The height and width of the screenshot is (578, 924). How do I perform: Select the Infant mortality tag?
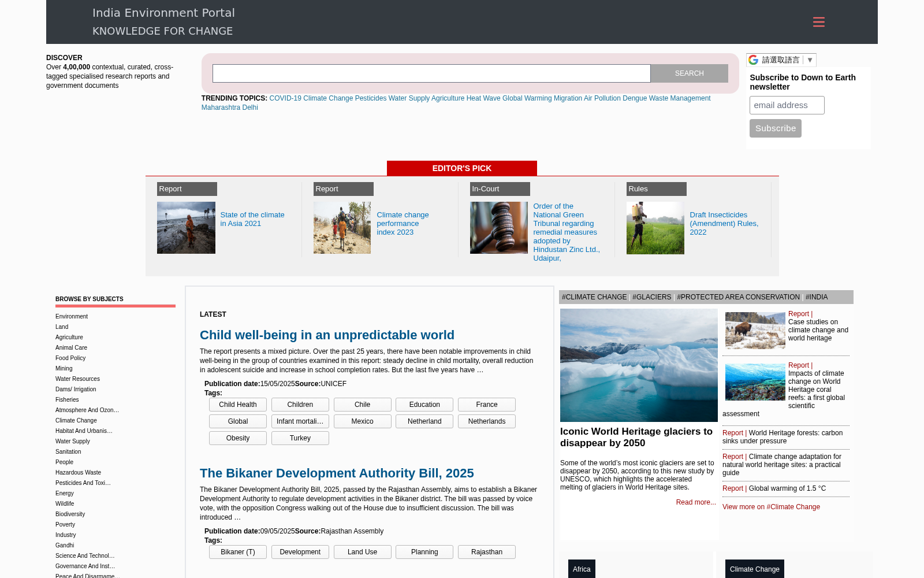point(300,421)
